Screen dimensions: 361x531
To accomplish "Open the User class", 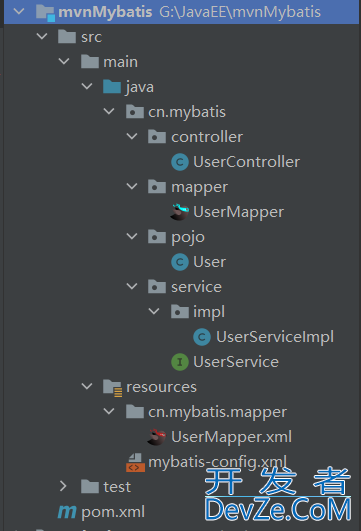I will tap(209, 262).
